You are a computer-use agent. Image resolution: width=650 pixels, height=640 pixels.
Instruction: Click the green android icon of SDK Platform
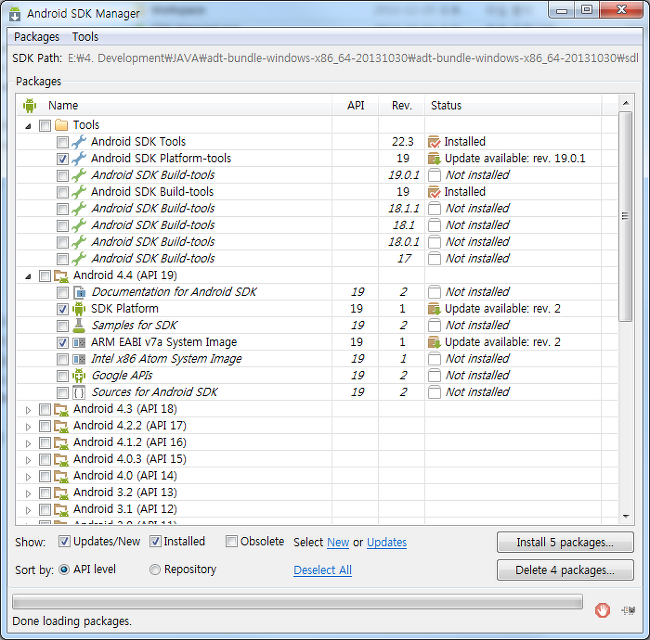click(x=79, y=309)
